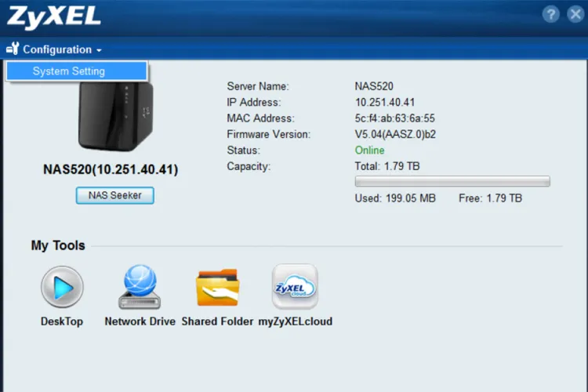Screen dimensions: 588x392
Task: Click the NAS520(10.251.40.41) device name
Action: point(110,170)
